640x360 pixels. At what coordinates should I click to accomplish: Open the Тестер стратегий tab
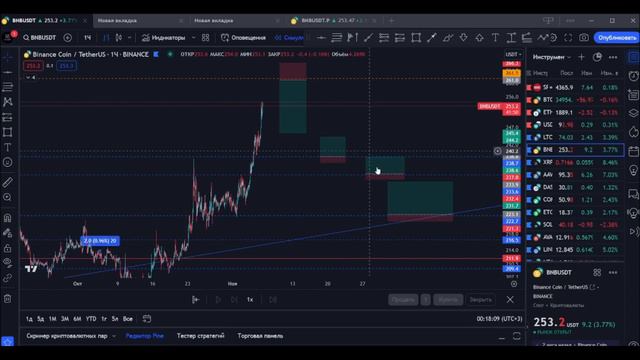click(x=200, y=336)
